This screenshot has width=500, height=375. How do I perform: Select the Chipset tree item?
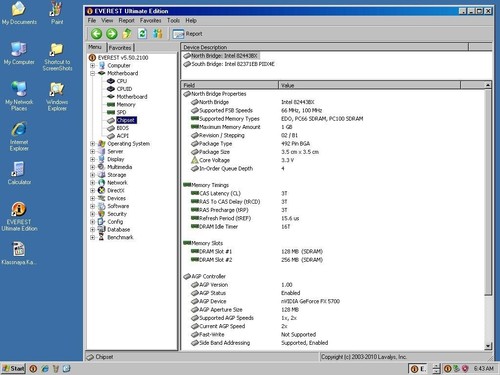coord(126,120)
